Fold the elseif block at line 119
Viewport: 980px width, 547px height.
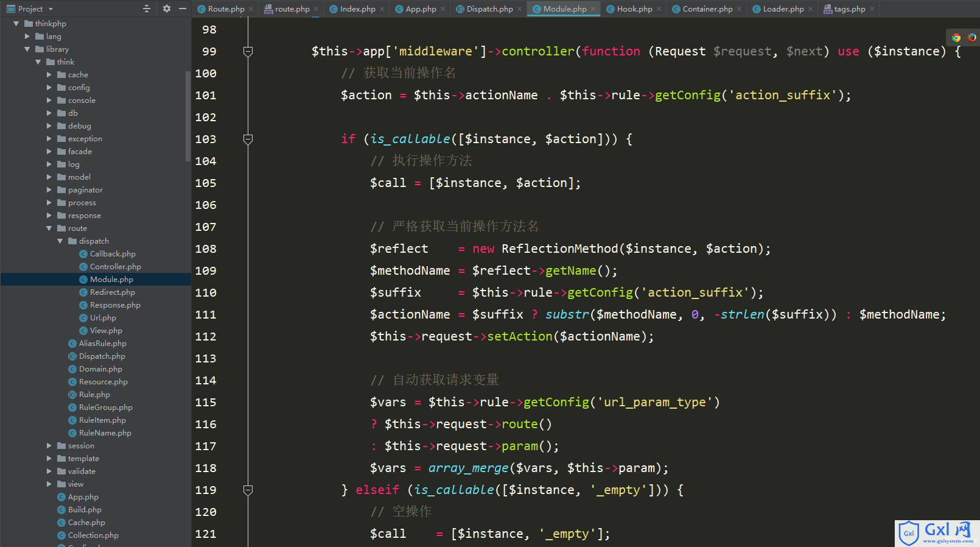click(248, 490)
